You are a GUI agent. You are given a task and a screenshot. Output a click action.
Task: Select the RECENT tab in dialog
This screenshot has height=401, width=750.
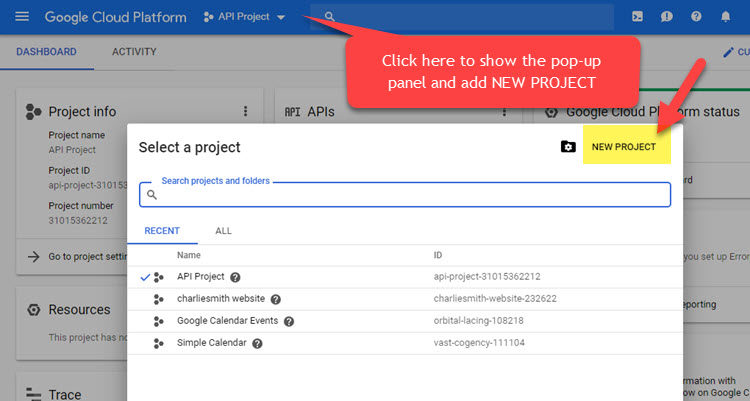162,231
